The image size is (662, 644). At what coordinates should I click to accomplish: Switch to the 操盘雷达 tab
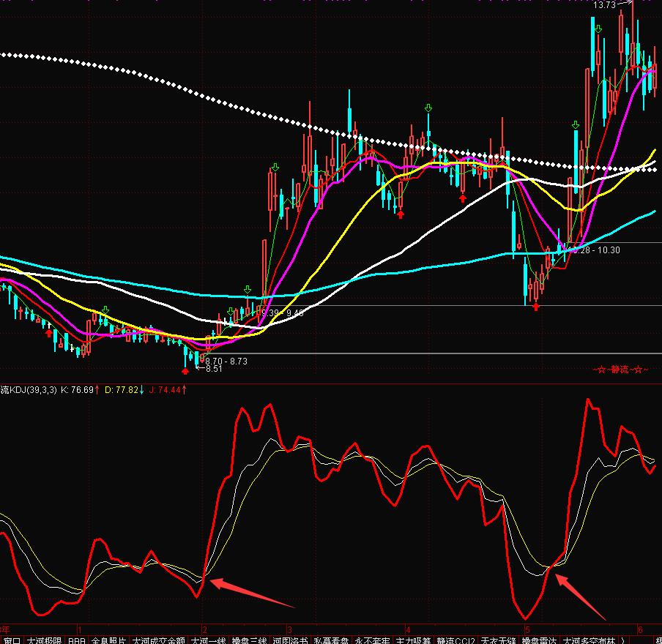click(539, 640)
